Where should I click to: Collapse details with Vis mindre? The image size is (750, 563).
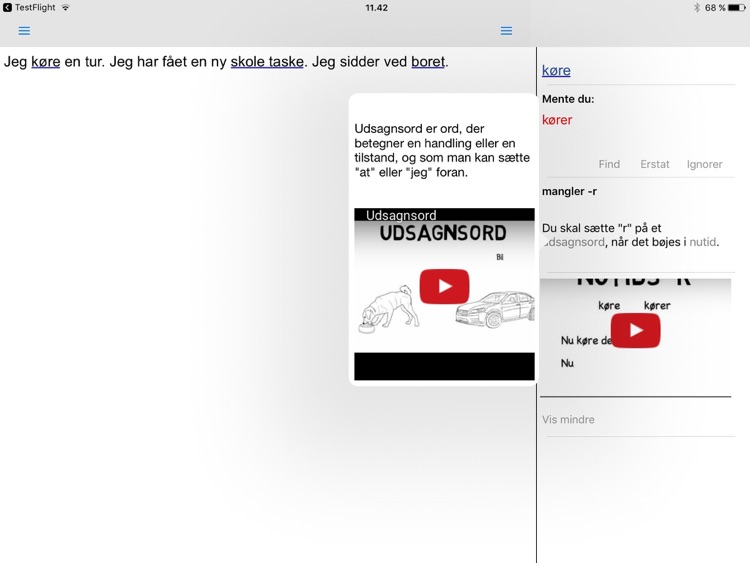point(568,419)
